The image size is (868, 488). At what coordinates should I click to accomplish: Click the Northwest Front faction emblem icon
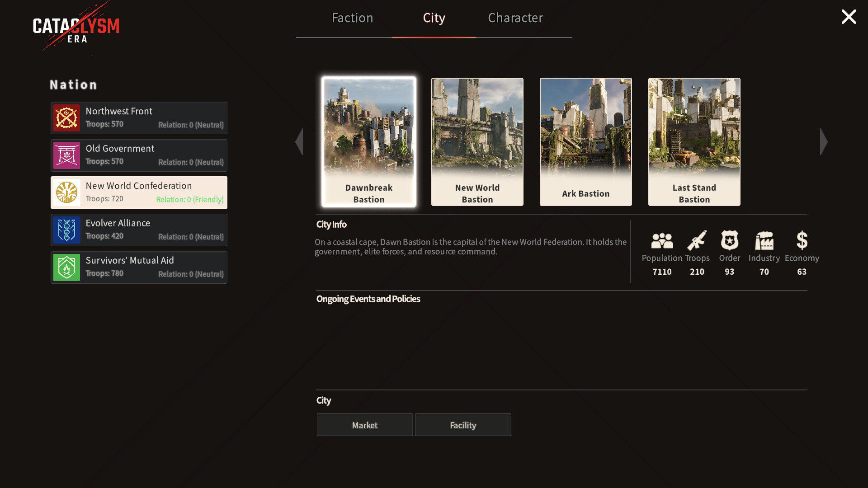[x=66, y=118]
